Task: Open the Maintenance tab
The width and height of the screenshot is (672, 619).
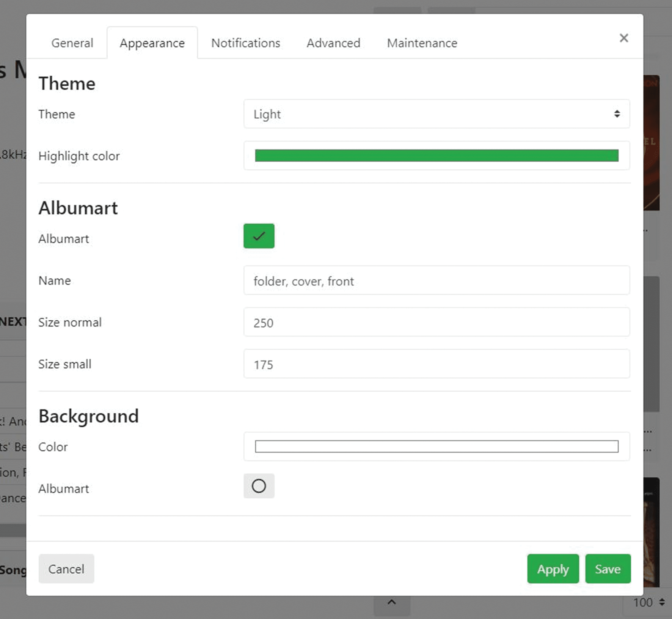Action: point(422,43)
